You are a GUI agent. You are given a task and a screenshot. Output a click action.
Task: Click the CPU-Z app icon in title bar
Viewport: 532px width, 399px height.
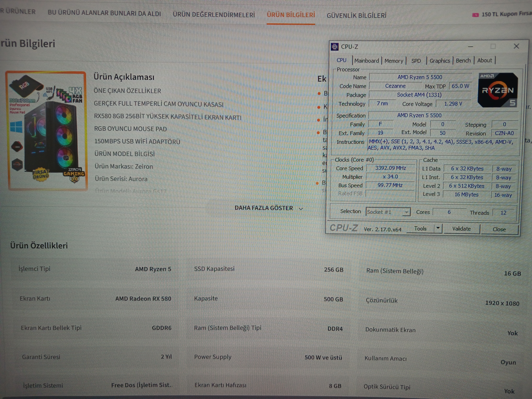coord(335,47)
